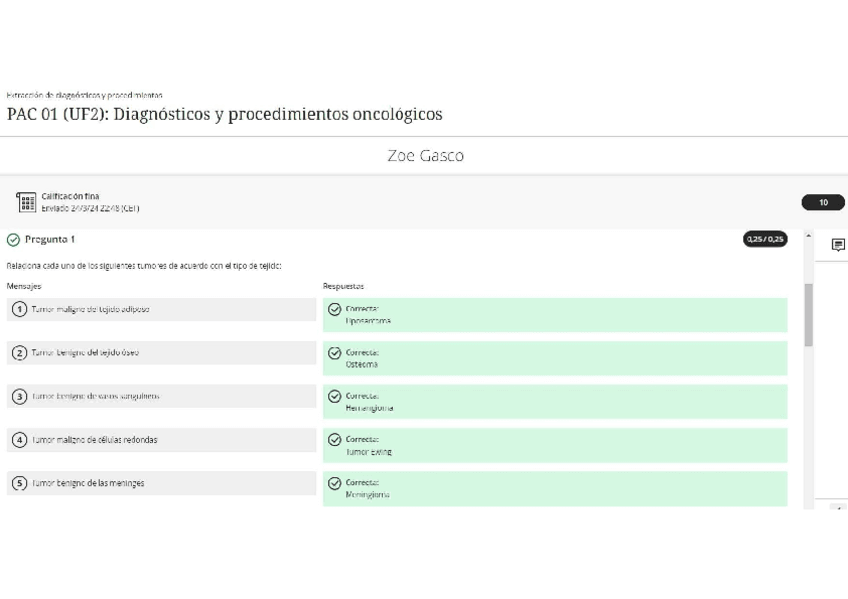Select message 4 Tumor maligno de células redondas
848x599 pixels.
coord(94,440)
